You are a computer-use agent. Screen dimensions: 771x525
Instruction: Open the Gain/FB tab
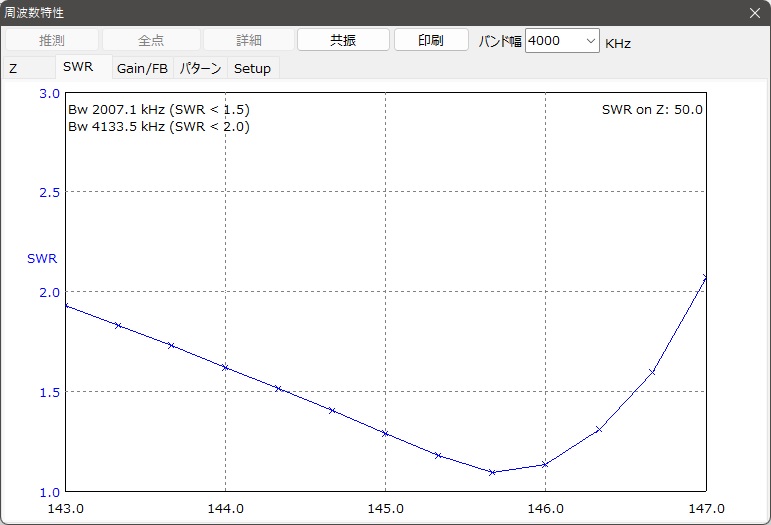142,69
